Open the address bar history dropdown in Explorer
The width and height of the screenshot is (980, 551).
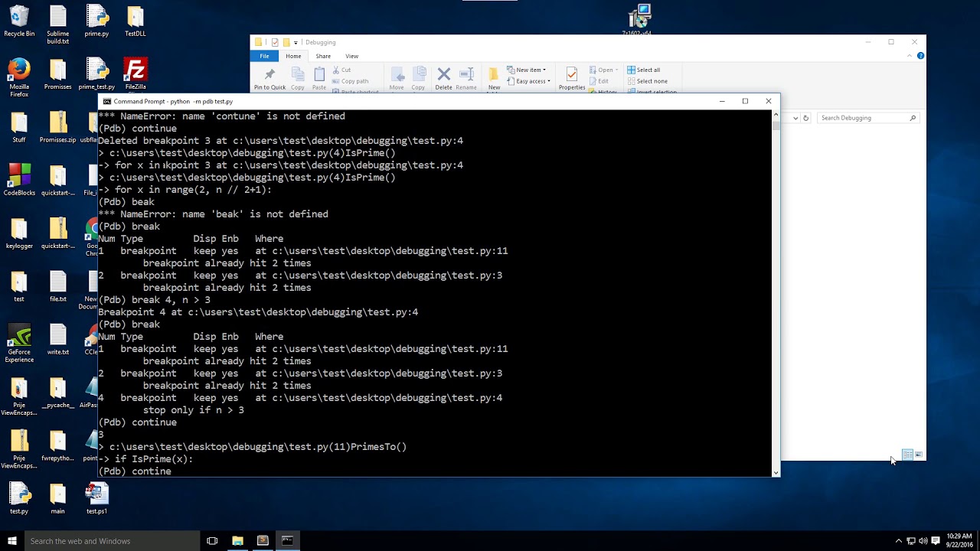coord(795,118)
